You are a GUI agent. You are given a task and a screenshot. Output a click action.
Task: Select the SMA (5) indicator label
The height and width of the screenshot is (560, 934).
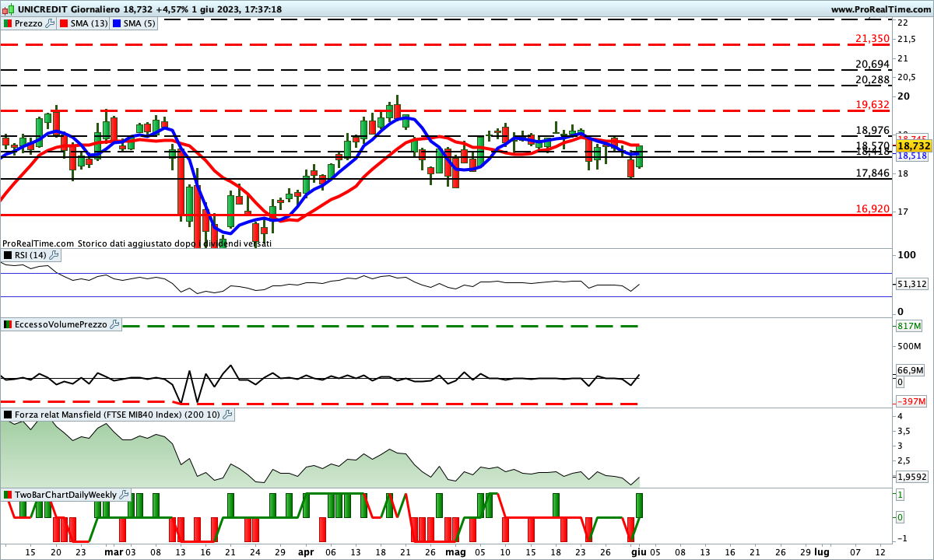point(139,23)
